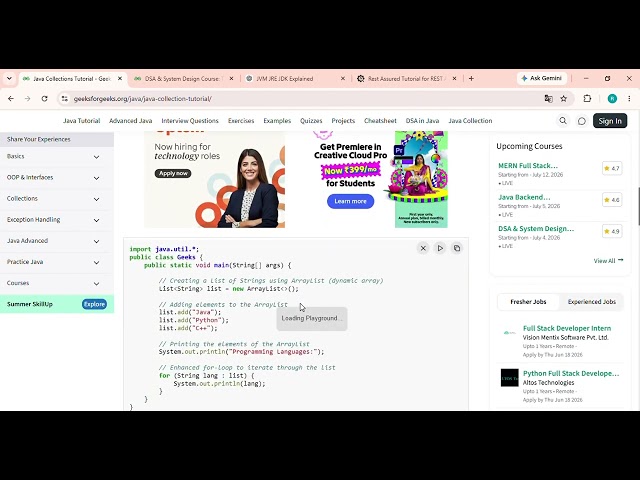Toggle dark mode theme icon
This screenshot has height=480, width=640.
point(582,121)
